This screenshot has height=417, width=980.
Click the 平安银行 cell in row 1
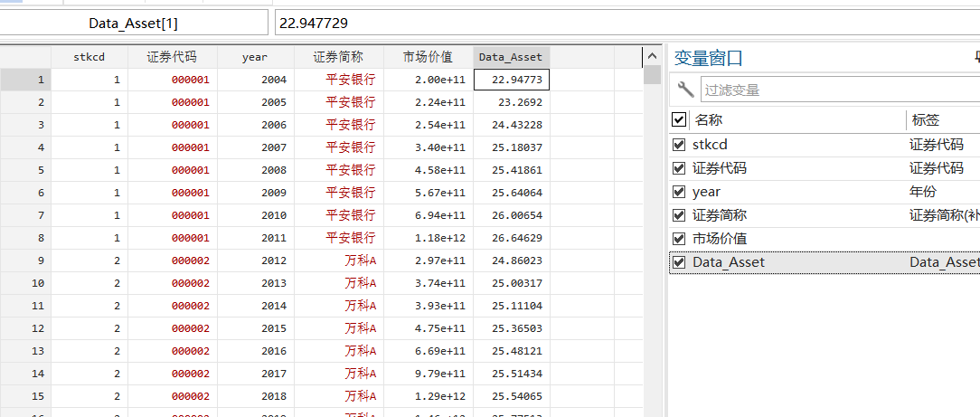(x=339, y=80)
